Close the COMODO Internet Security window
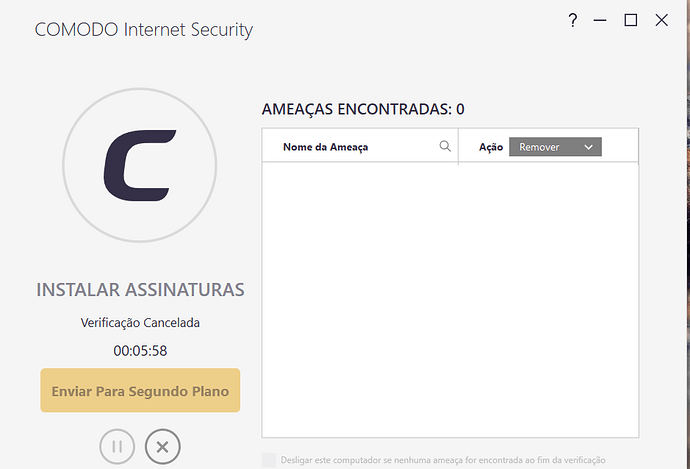690x469 pixels. [x=661, y=20]
